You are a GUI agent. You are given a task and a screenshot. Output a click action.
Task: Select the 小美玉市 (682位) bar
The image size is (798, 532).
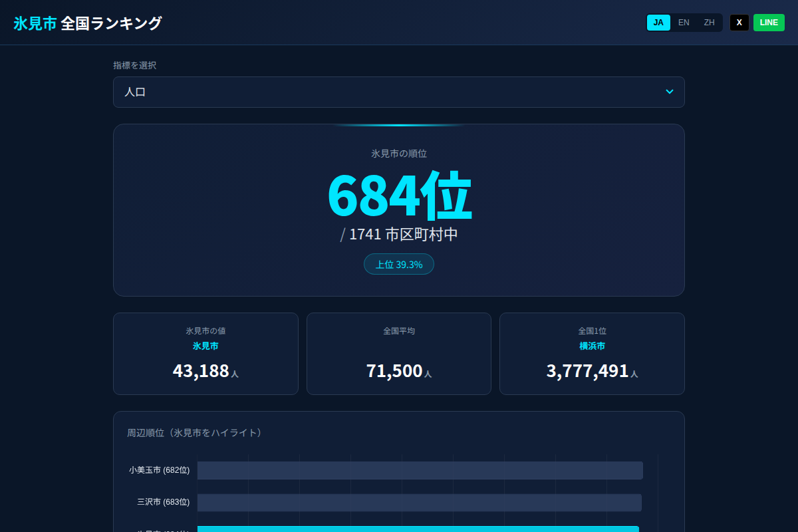pos(421,470)
